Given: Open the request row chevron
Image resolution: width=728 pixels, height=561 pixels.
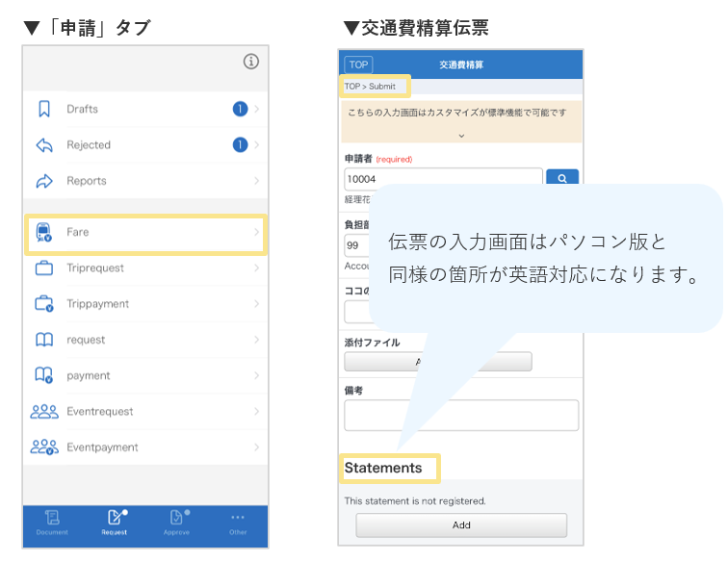Looking at the screenshot, I should click(256, 340).
